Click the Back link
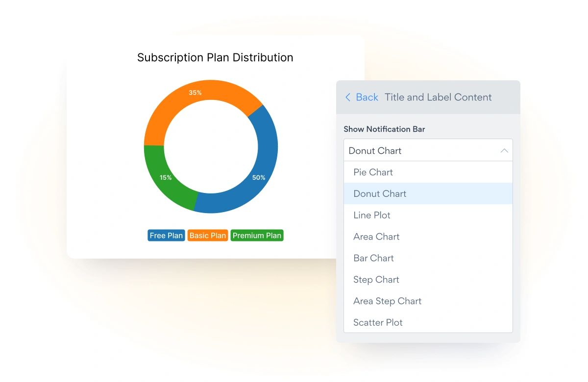 367,97
